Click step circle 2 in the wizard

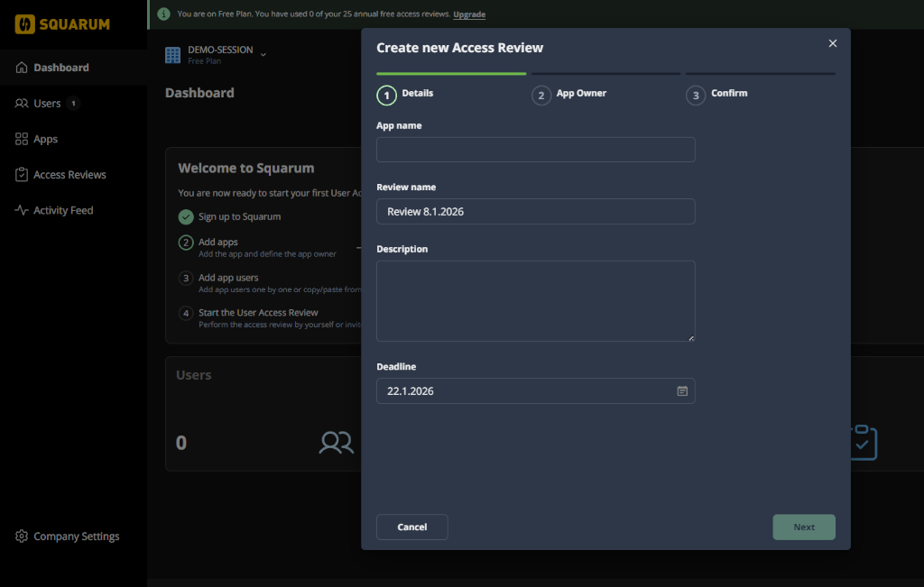coord(541,94)
